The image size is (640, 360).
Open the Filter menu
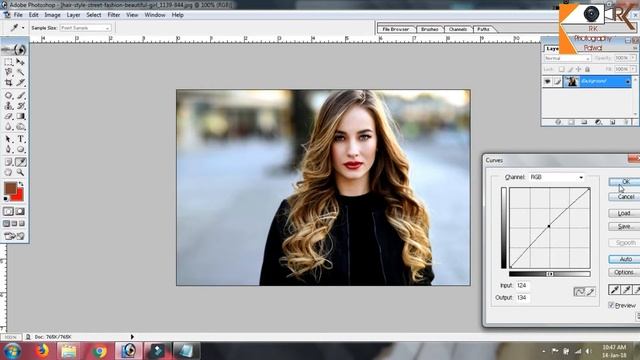114,15
